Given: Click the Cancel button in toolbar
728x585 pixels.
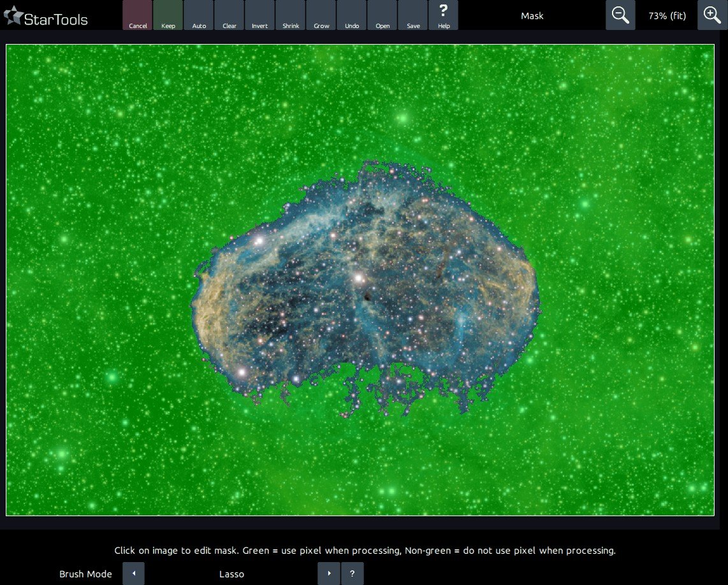Looking at the screenshot, I should pos(138,15).
